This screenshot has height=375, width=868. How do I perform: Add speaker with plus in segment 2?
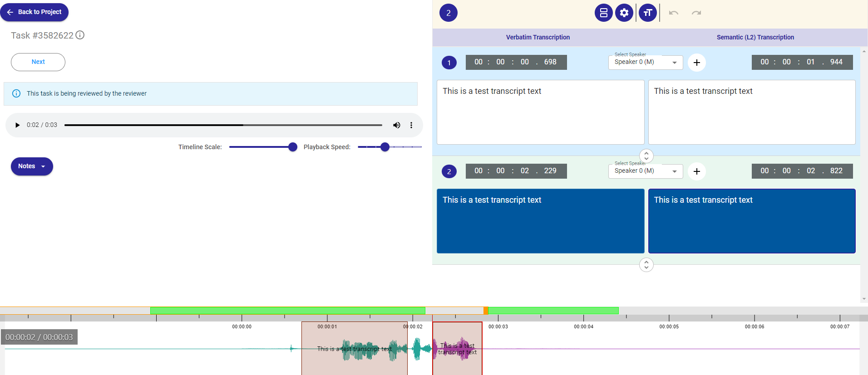697,171
